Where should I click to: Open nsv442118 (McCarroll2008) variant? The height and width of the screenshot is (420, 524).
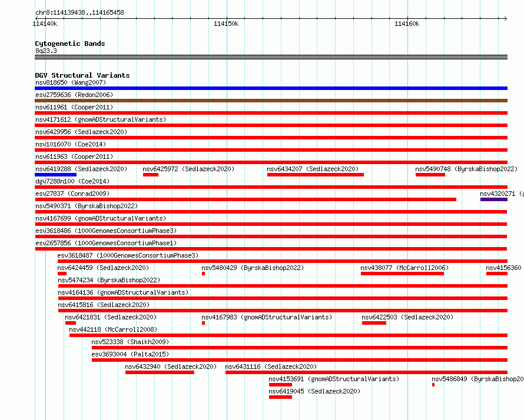point(113,329)
